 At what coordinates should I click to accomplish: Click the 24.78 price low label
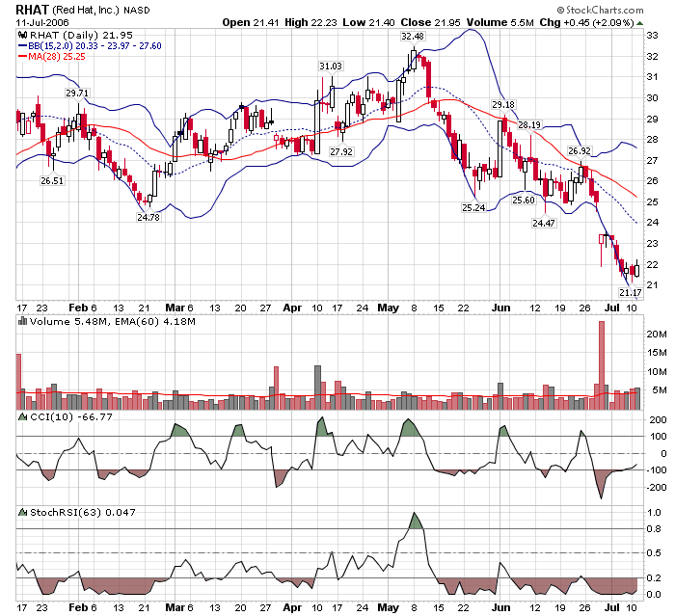tap(148, 218)
